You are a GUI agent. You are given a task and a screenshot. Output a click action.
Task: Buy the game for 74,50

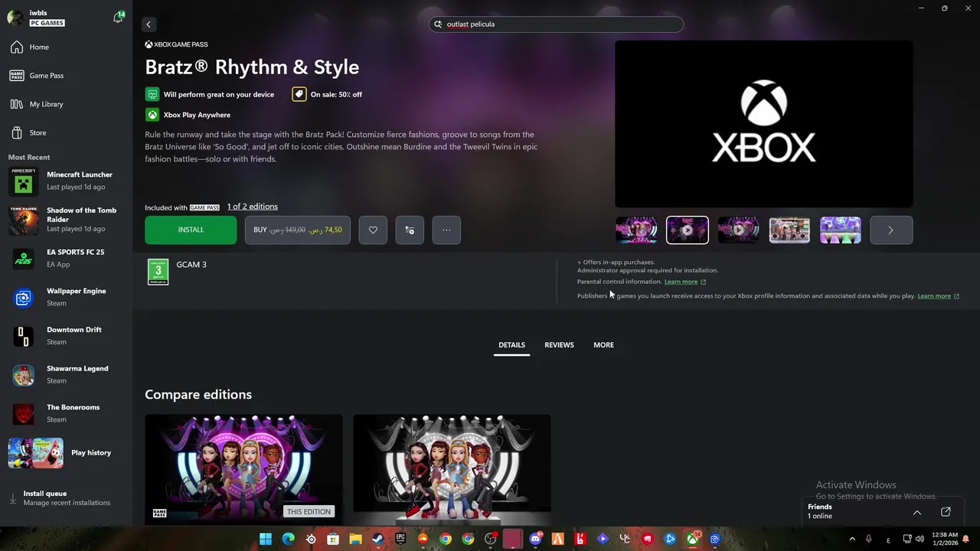point(298,230)
